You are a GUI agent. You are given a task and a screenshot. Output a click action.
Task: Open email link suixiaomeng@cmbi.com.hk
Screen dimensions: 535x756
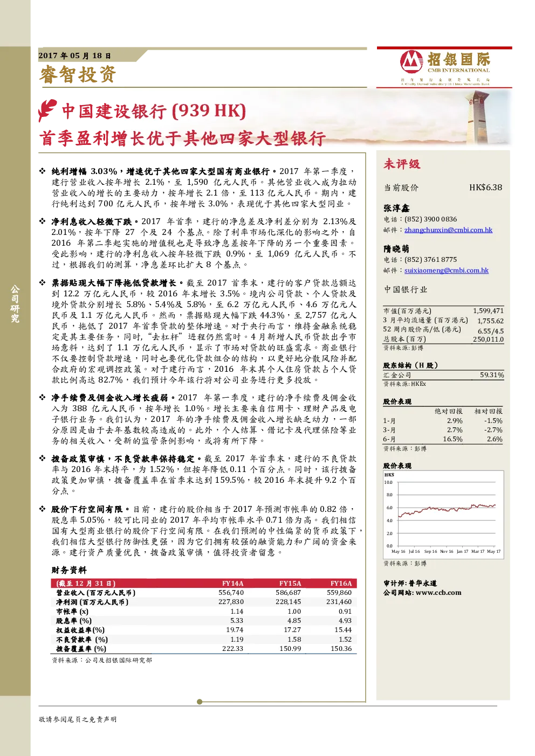(447, 271)
